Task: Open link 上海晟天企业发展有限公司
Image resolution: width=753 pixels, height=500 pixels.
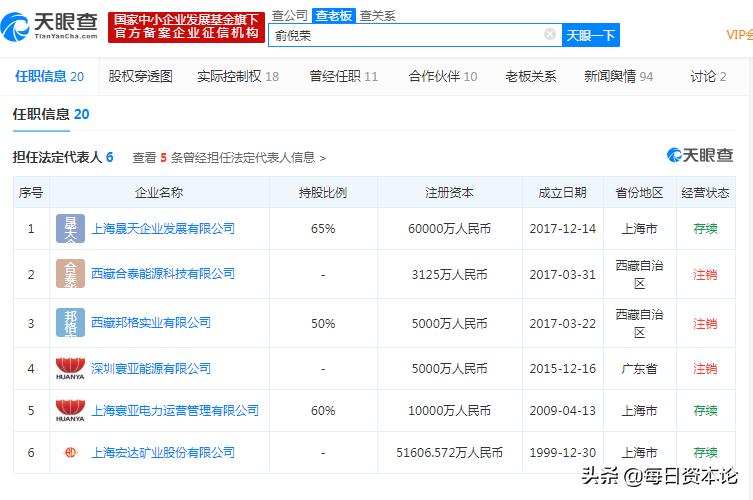Action: pyautogui.click(x=163, y=229)
